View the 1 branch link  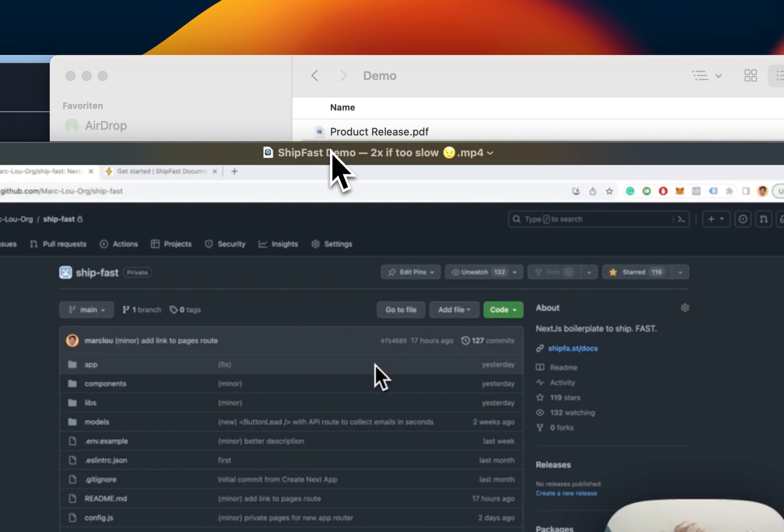[142, 310]
